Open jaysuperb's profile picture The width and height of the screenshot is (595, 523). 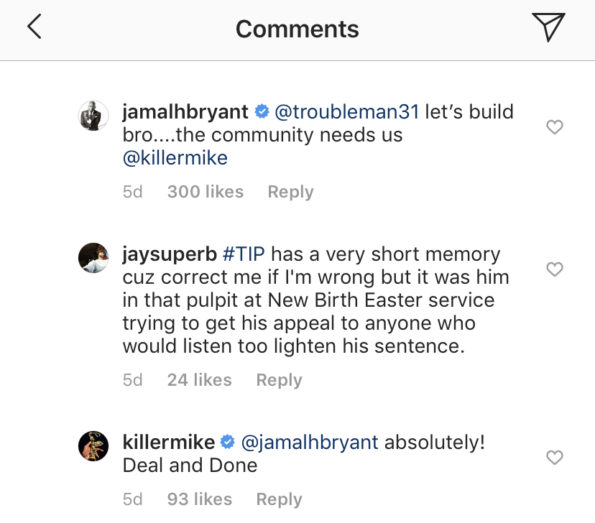pyautogui.click(x=93, y=258)
